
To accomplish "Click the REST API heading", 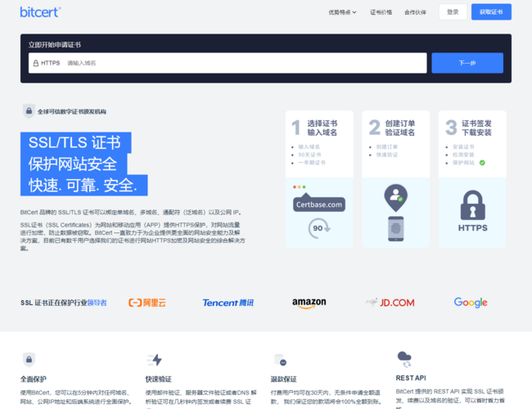I will 411,378.
